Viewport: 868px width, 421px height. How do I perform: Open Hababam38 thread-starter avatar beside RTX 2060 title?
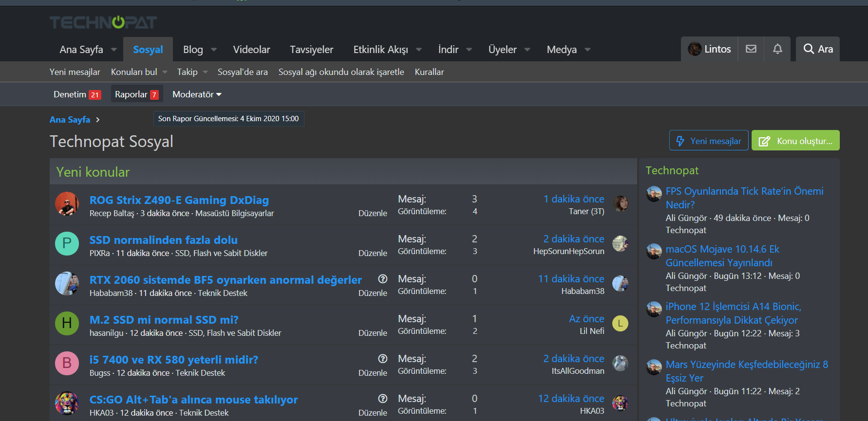point(67,284)
